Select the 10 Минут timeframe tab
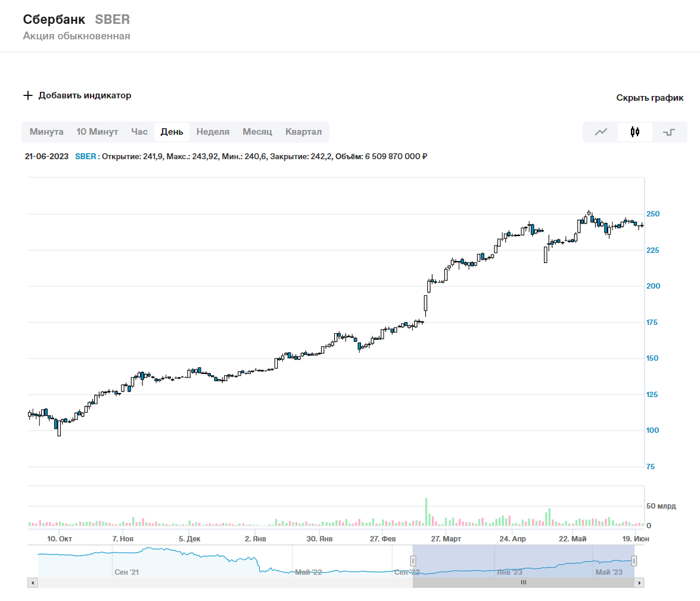This screenshot has height=601, width=700. point(97,132)
